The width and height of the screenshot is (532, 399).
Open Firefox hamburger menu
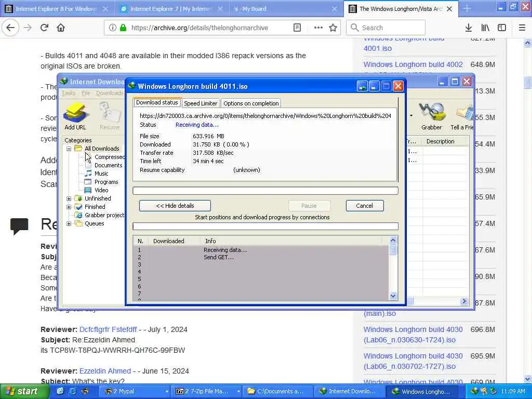pyautogui.click(x=522, y=28)
